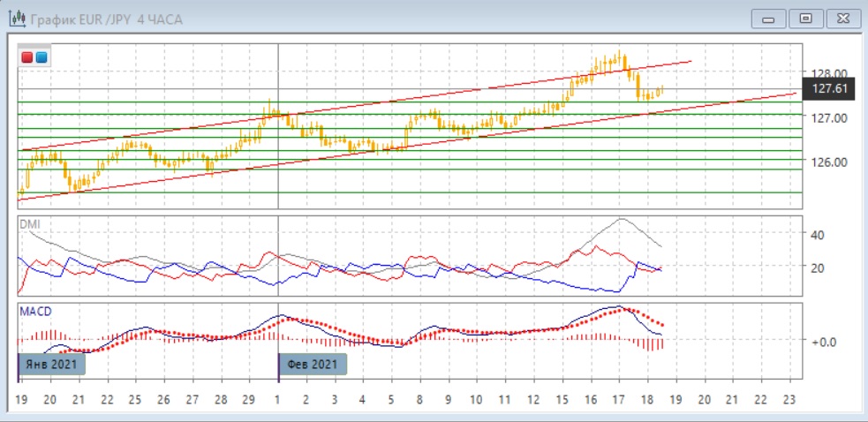Click date label 19 at axis start
868x422 pixels.
tap(22, 400)
